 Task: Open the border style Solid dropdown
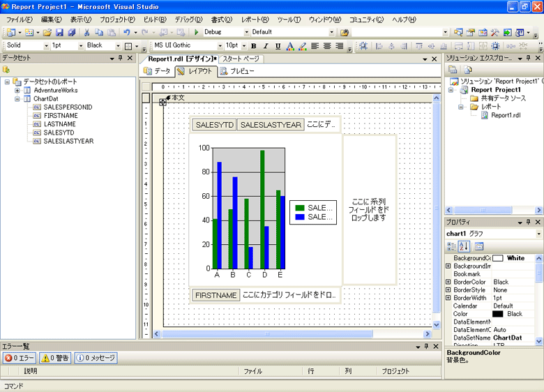pyautogui.click(x=46, y=46)
